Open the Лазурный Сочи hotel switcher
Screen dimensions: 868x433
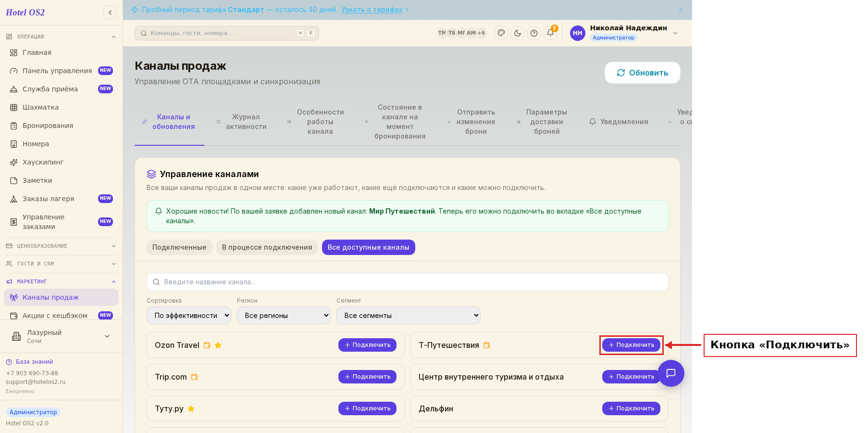click(61, 336)
